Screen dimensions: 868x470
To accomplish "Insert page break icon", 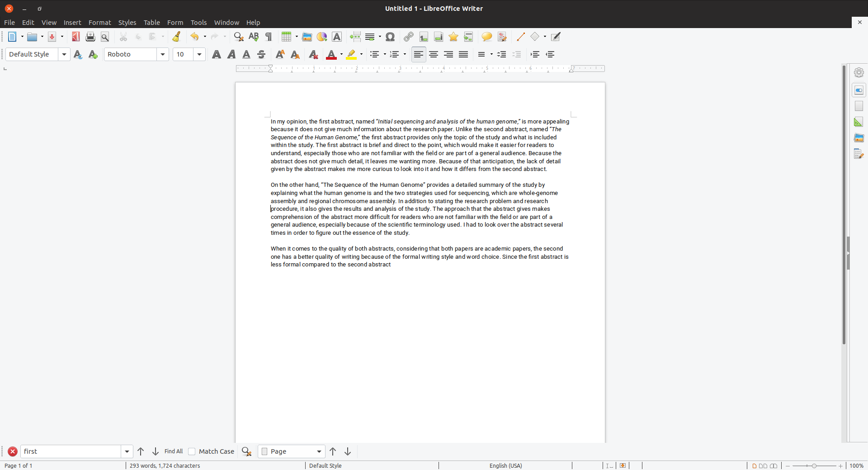I will [x=355, y=37].
